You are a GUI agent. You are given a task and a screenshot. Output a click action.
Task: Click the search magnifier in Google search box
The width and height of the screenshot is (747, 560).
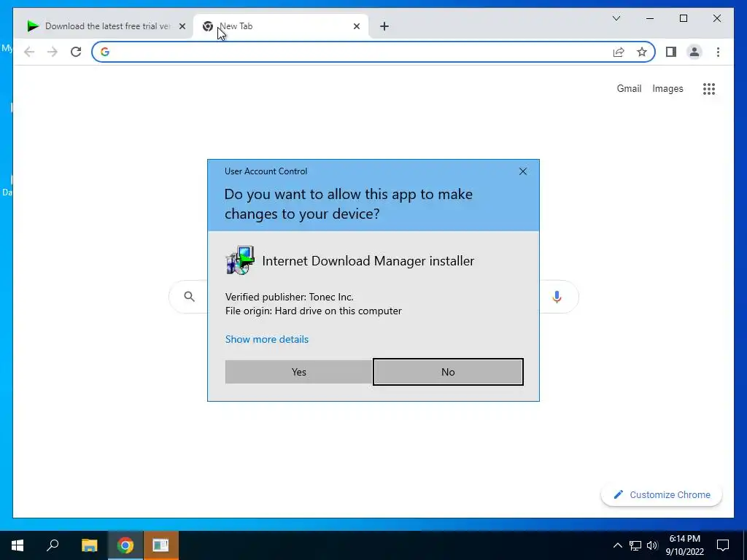(189, 297)
